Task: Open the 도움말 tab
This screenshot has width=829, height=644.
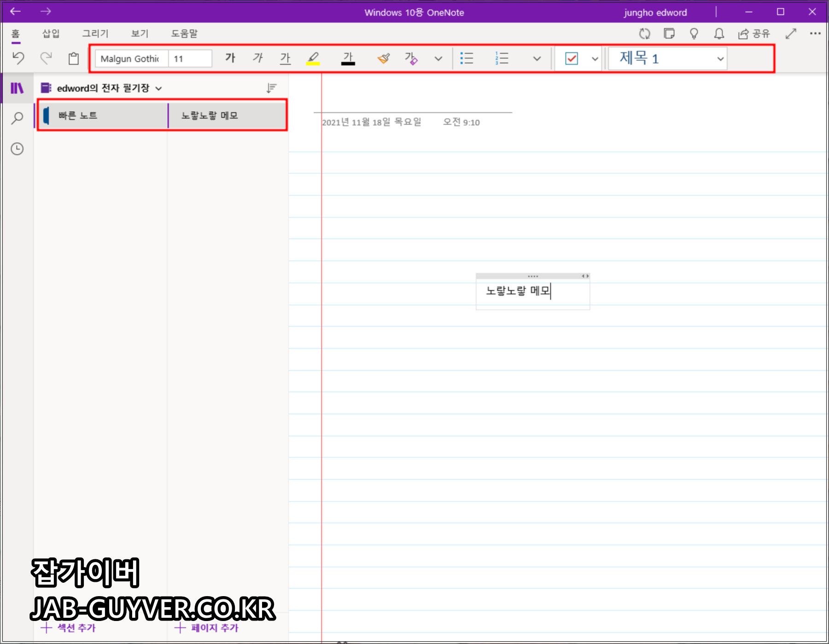Action: point(184,33)
